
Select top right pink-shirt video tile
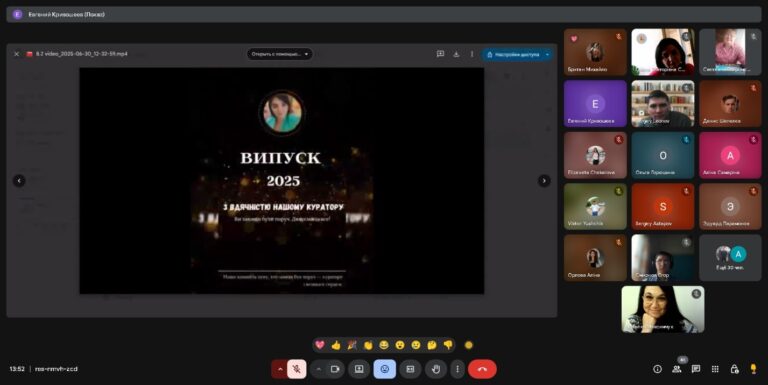[x=730, y=52]
